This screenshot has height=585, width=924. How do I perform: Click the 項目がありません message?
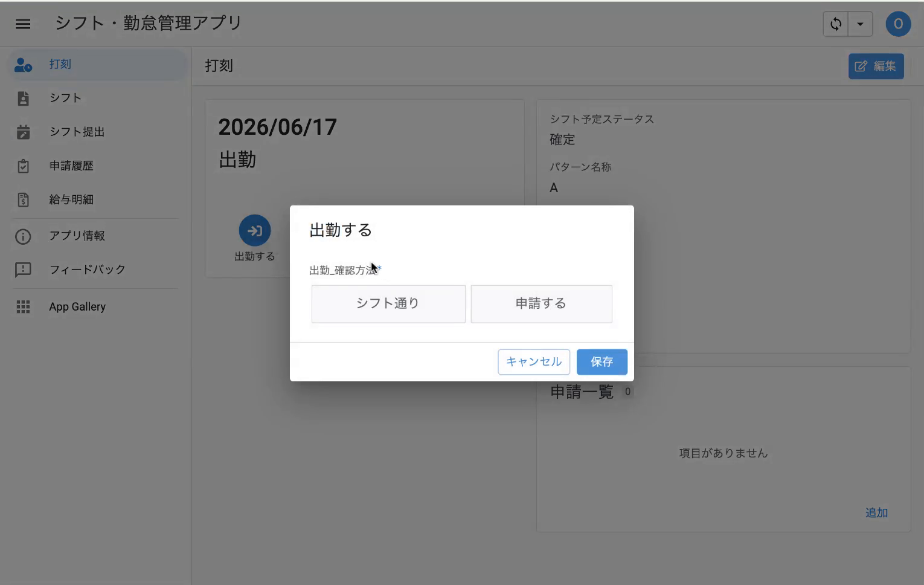pyautogui.click(x=723, y=453)
